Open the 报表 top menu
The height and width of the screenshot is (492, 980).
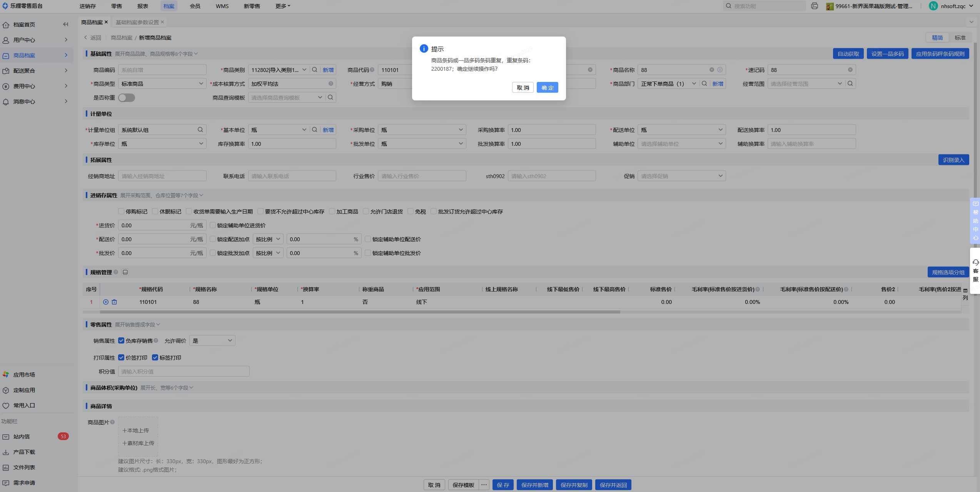142,6
